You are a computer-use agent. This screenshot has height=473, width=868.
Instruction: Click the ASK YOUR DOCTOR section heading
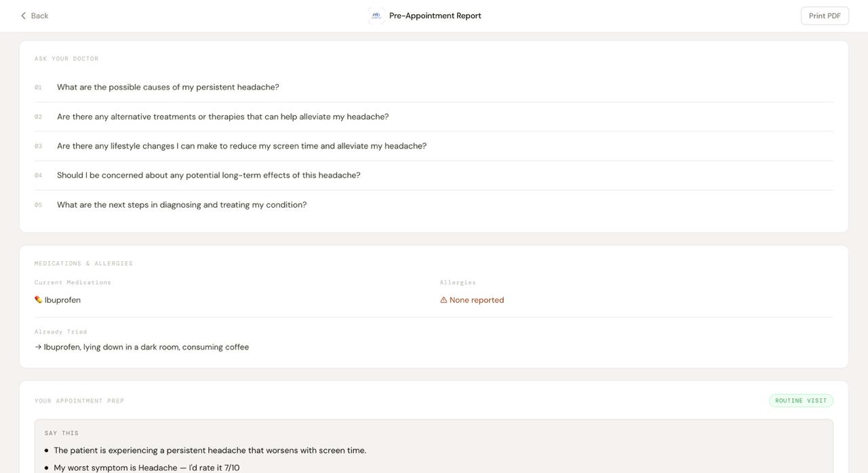pos(66,59)
